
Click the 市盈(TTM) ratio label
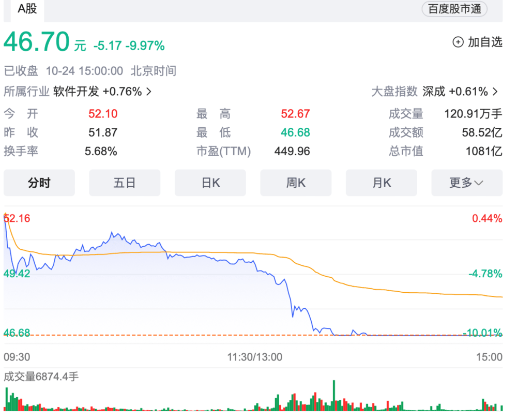[x=223, y=152]
